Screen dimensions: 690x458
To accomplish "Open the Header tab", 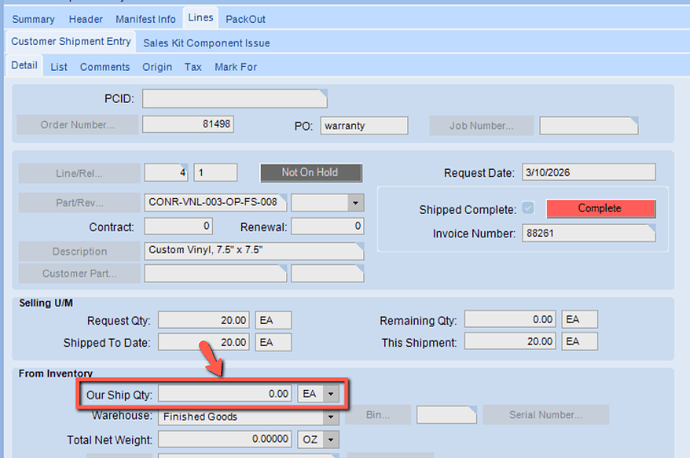I will pos(86,19).
